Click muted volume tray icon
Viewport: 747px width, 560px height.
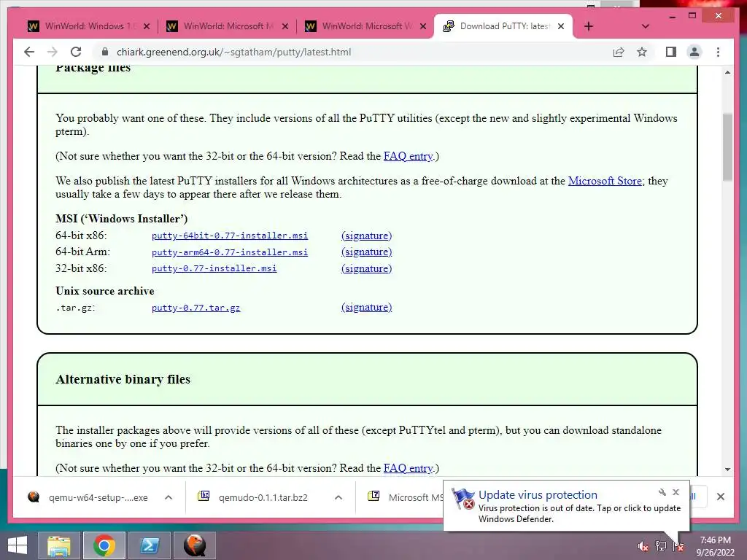643,546
